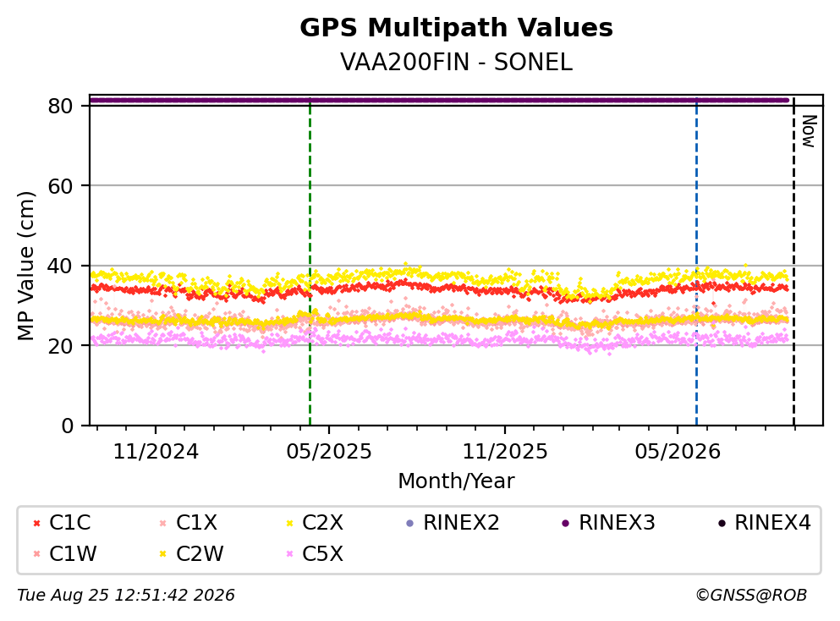This screenshot has height=621, width=840.
Task: Click the C1X pink legend marker
Action: point(163,523)
